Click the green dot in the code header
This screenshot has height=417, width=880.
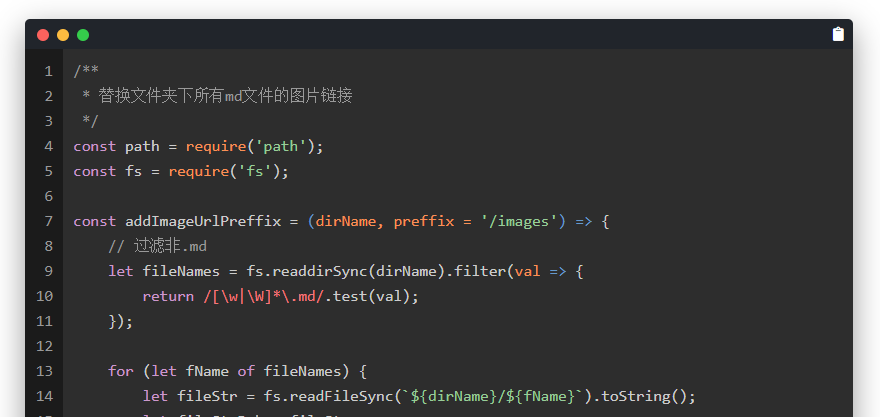click(83, 35)
